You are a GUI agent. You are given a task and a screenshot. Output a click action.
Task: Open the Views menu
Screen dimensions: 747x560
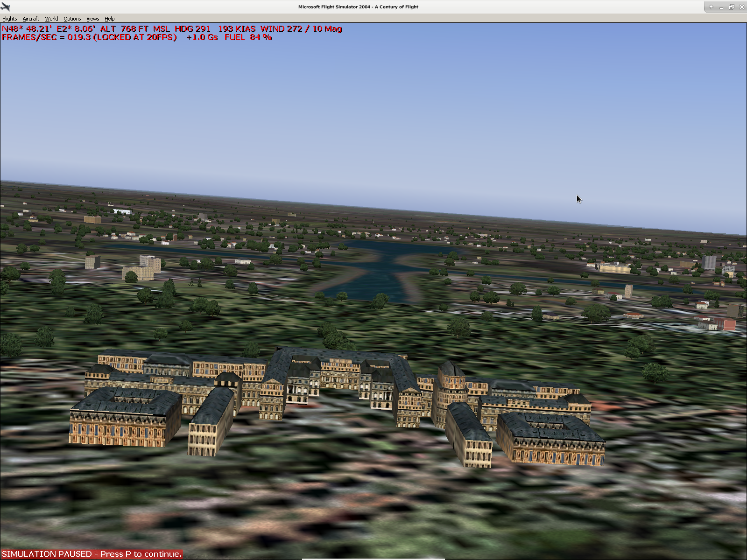tap(92, 19)
